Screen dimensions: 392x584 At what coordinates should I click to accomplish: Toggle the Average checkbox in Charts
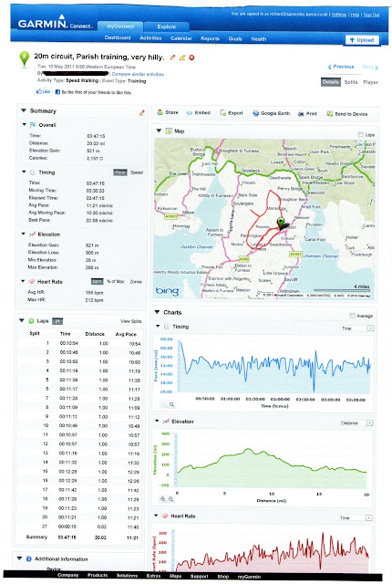click(x=352, y=316)
